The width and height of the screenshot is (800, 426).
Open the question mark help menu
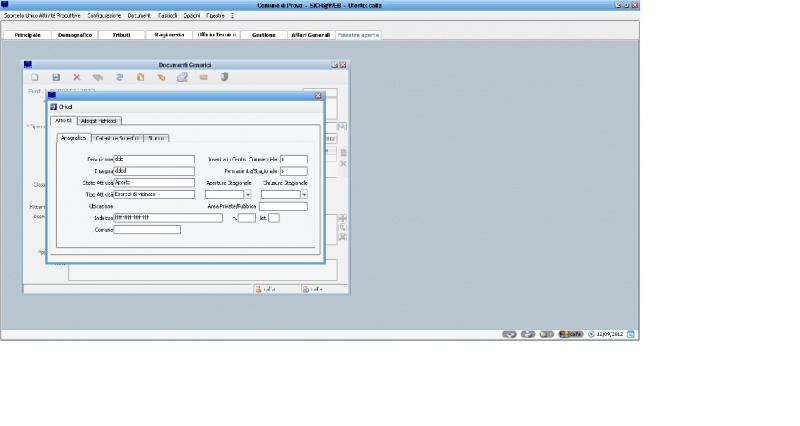point(232,16)
